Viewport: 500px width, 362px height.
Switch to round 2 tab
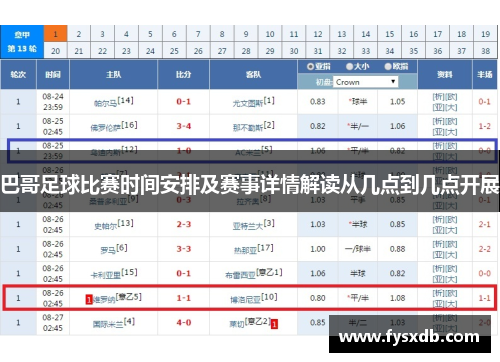[79, 34]
